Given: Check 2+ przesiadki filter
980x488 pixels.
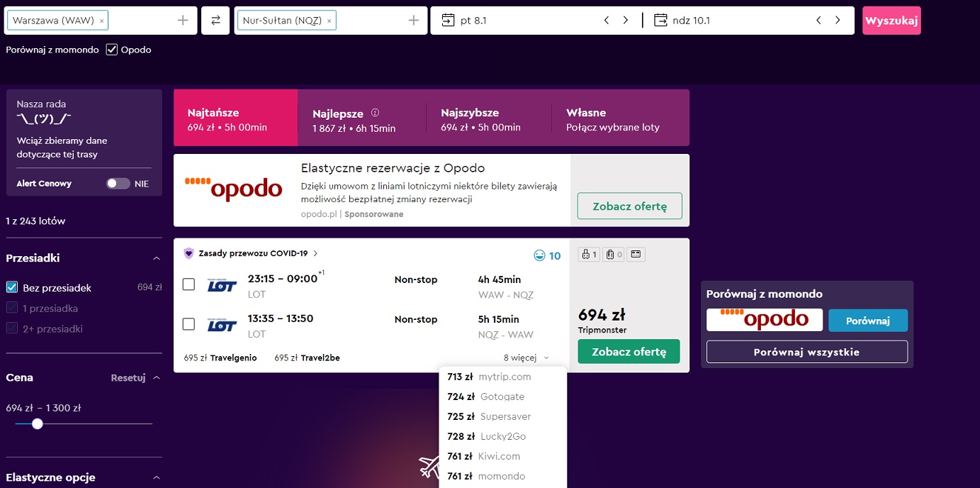Looking at the screenshot, I should coord(12,328).
